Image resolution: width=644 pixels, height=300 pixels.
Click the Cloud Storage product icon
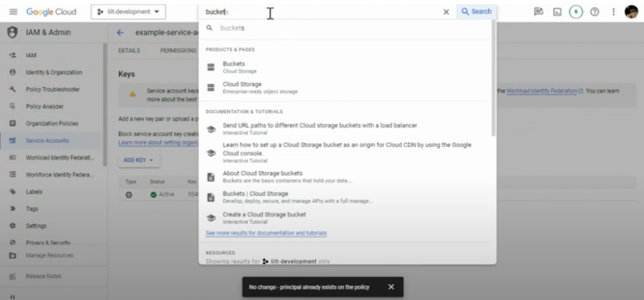pos(211,87)
